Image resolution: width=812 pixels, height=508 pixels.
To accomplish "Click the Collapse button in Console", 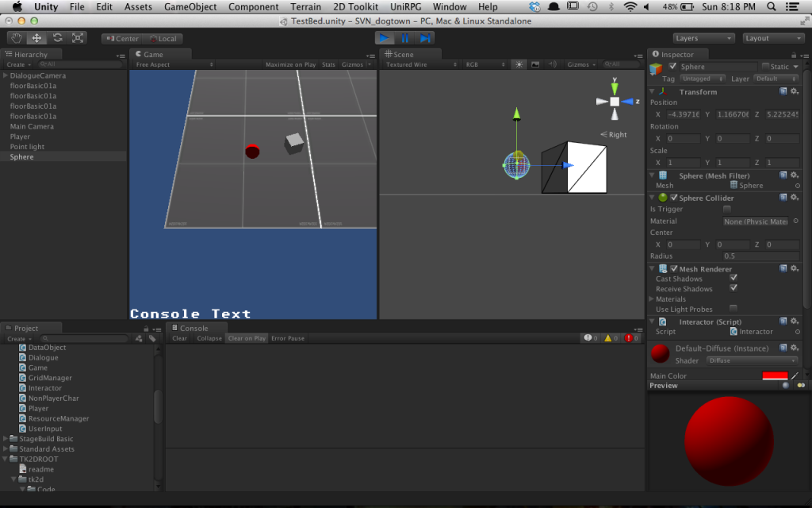I will (209, 338).
